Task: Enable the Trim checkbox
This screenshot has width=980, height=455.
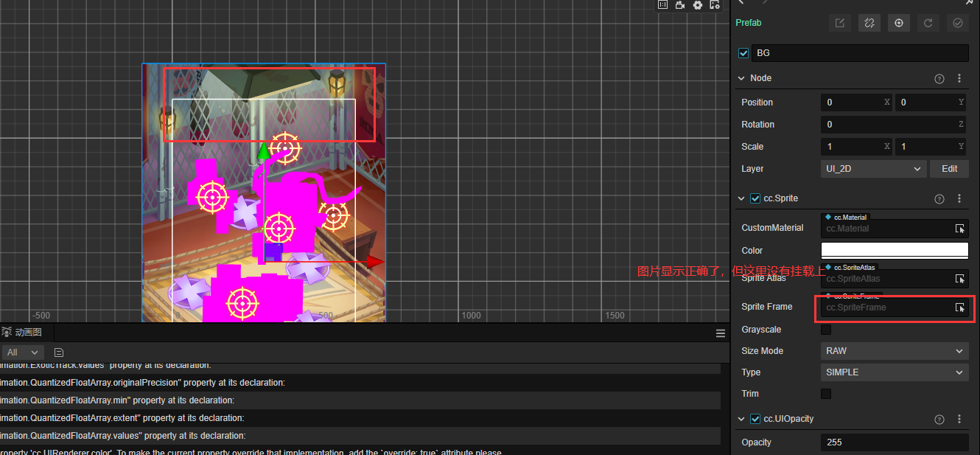Action: pyautogui.click(x=826, y=394)
